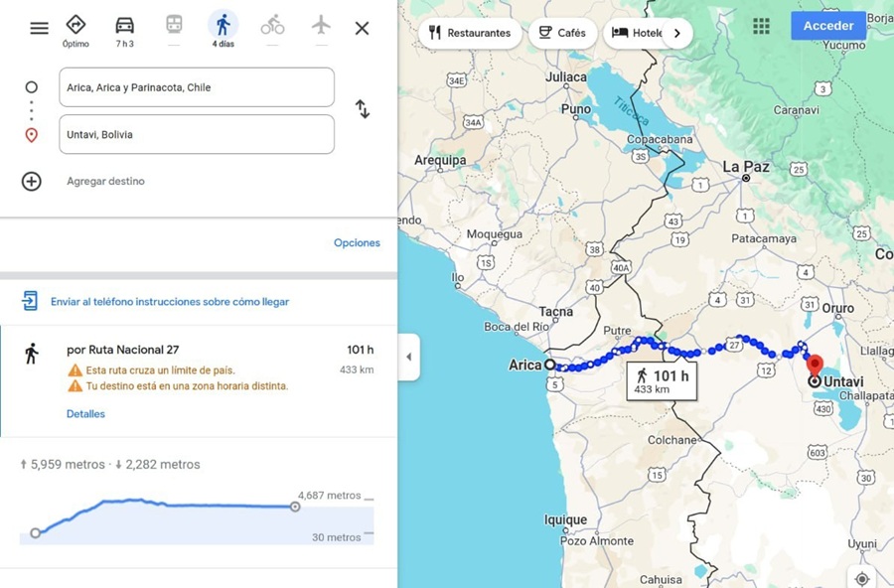Choose the cycling travel mode icon
This screenshot has width=894, height=588.
pyautogui.click(x=272, y=26)
